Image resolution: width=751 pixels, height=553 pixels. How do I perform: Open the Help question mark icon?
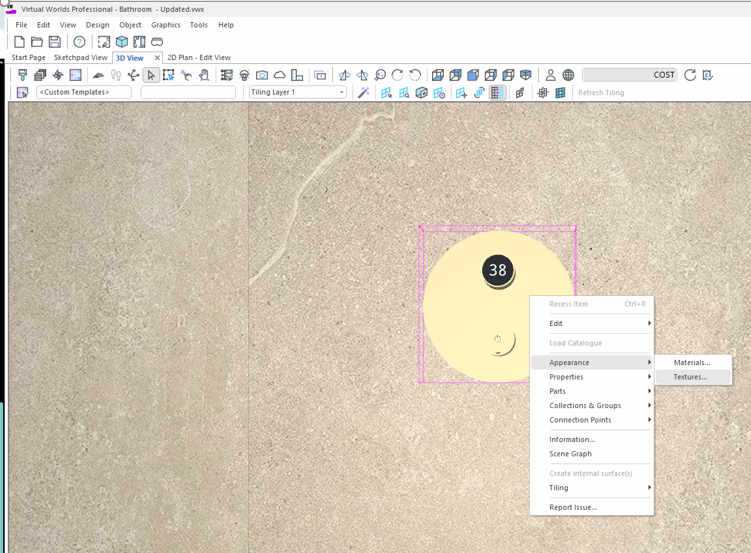coord(79,42)
